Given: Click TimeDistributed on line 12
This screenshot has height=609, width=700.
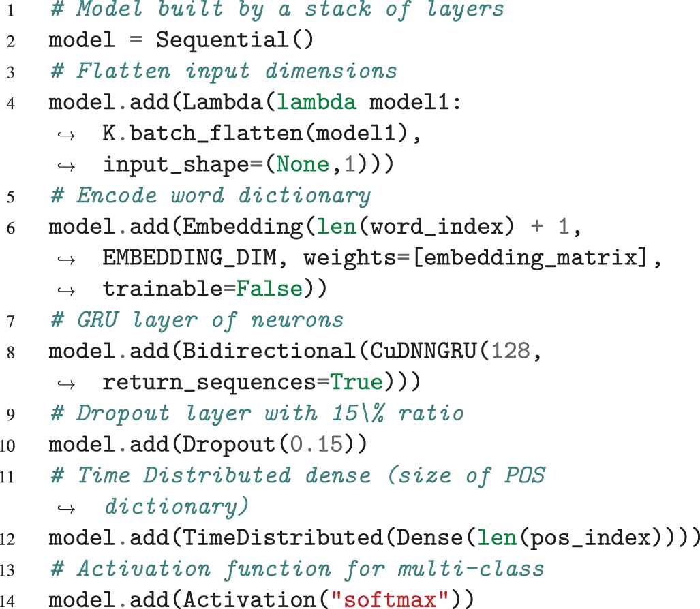Looking at the screenshot, I should (x=283, y=537).
